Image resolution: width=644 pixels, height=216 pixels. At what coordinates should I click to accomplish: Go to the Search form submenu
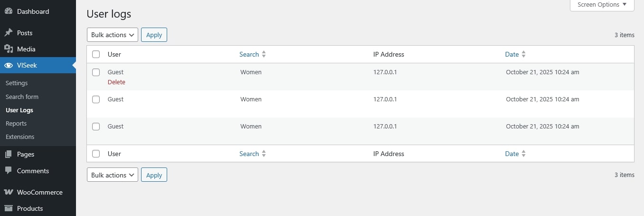coord(22,97)
